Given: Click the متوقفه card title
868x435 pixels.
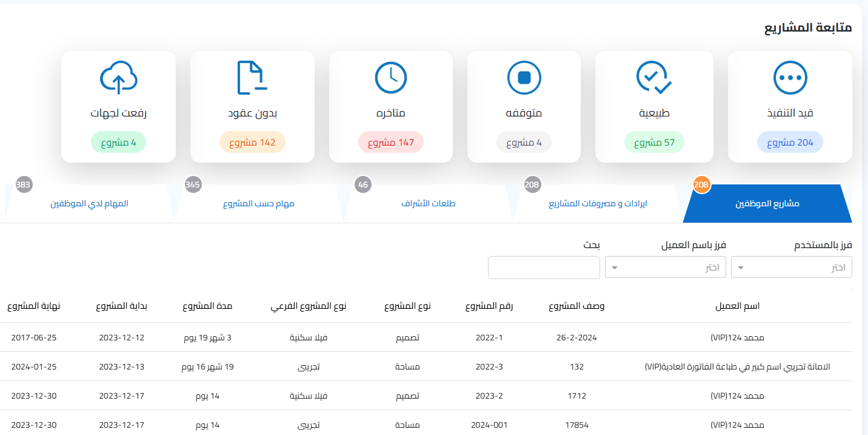Looking at the screenshot, I should [524, 113].
